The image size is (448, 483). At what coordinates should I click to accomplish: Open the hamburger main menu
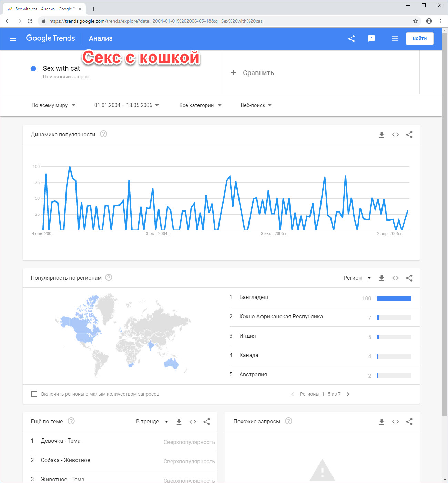[x=13, y=39]
